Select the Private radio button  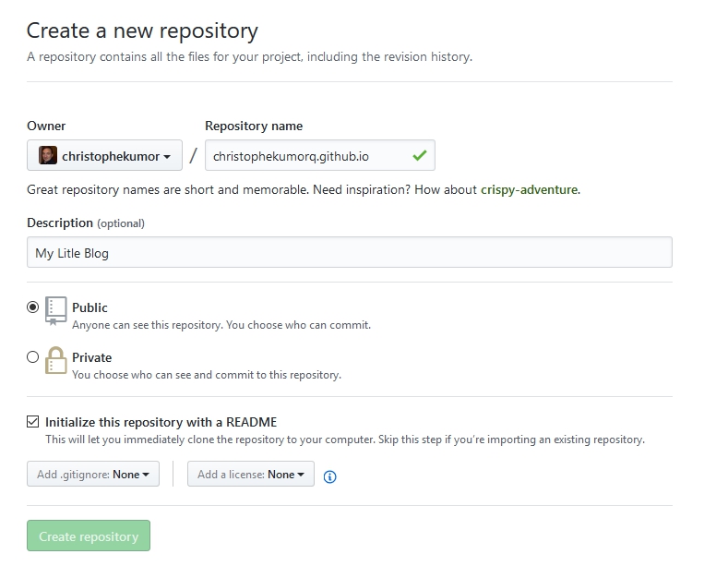tap(32, 357)
